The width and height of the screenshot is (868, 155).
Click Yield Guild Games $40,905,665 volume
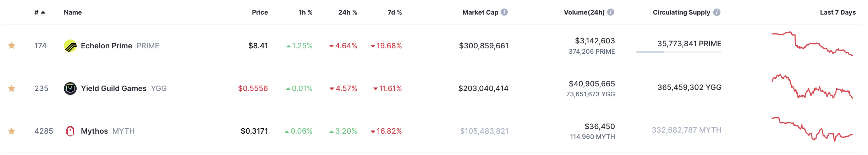pos(592,84)
